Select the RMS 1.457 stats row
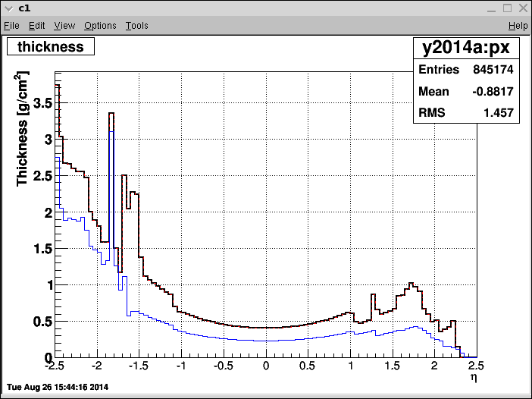This screenshot has height=399, width=532. click(466, 113)
